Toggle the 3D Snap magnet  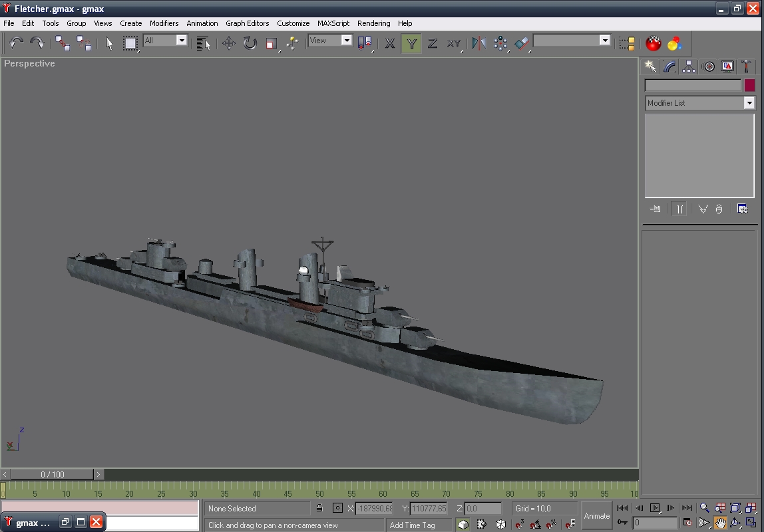[x=520, y=524]
